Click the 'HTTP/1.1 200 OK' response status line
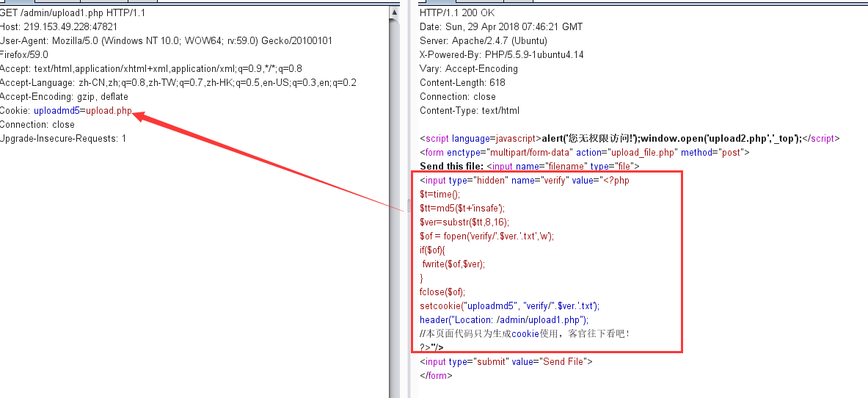 click(457, 12)
